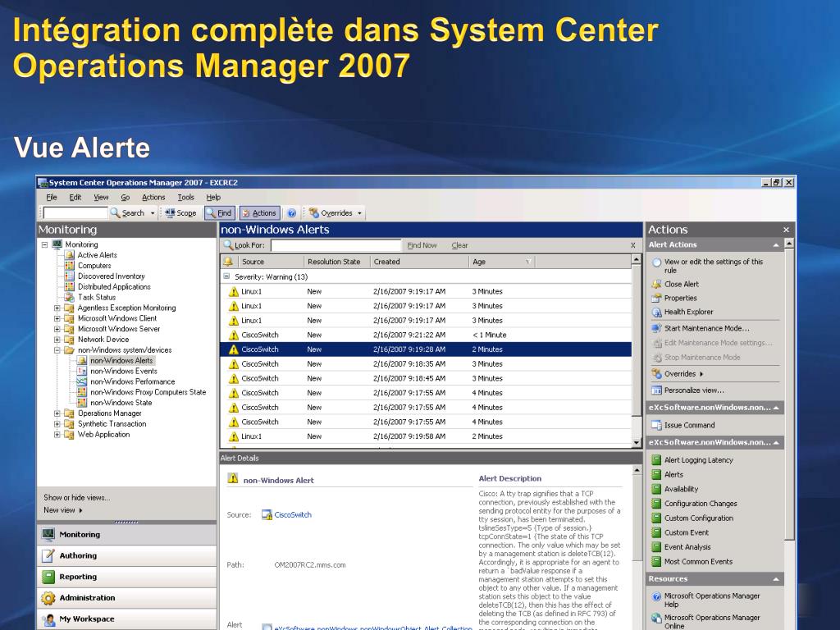
Task: Open the File menu
Action: pyautogui.click(x=52, y=197)
